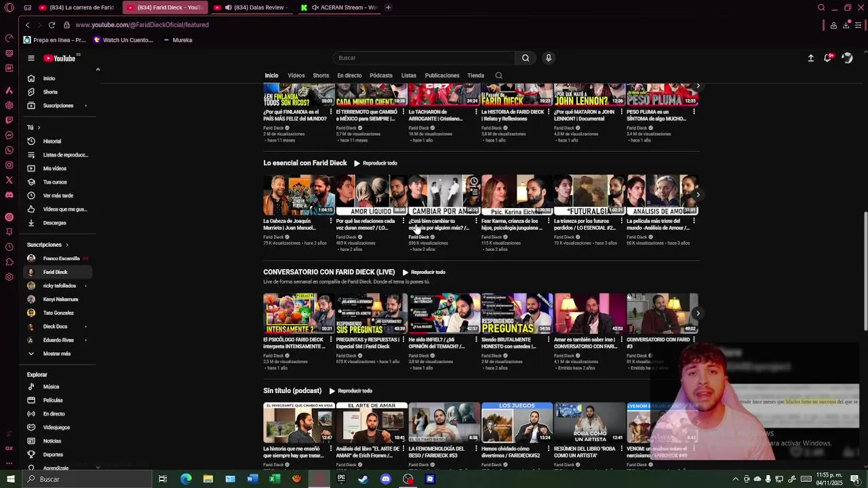Search within channel magnifier icon

pos(499,76)
